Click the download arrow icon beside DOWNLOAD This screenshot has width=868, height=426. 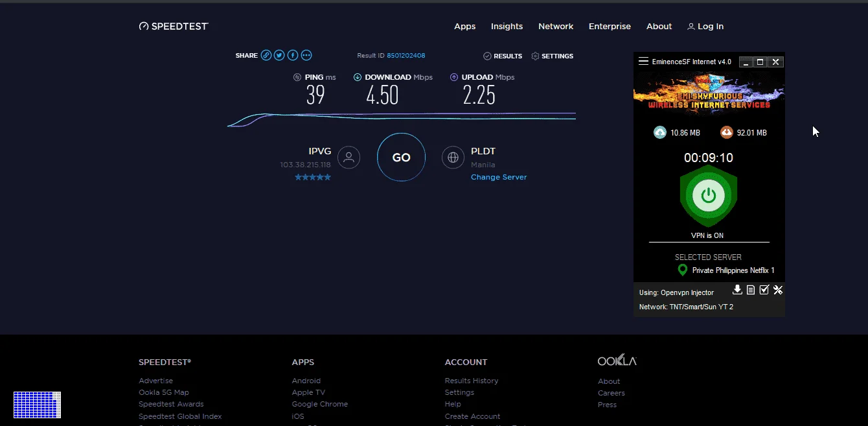(x=358, y=77)
